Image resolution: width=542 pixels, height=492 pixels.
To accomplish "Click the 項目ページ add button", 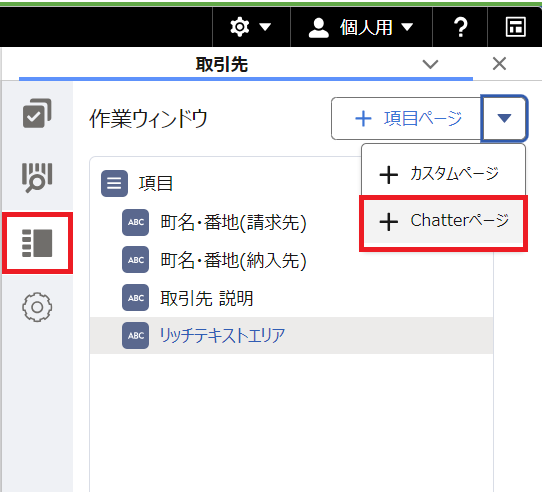I will pyautogui.click(x=406, y=119).
